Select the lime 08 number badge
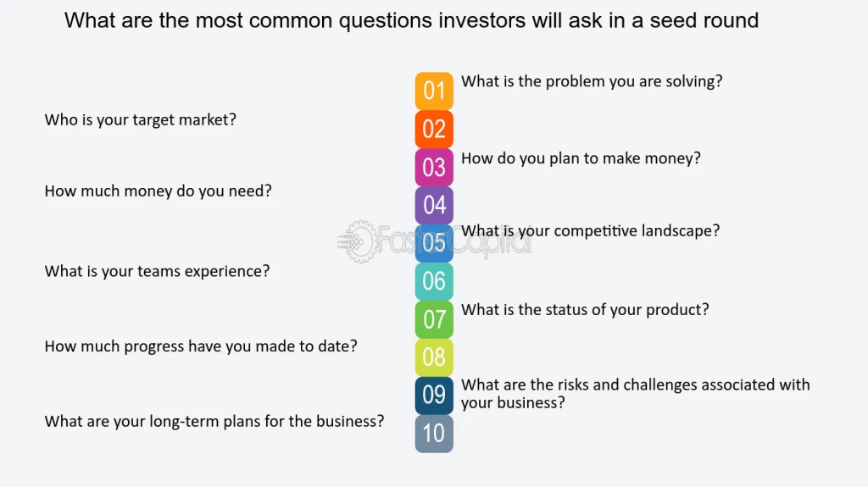 434,357
